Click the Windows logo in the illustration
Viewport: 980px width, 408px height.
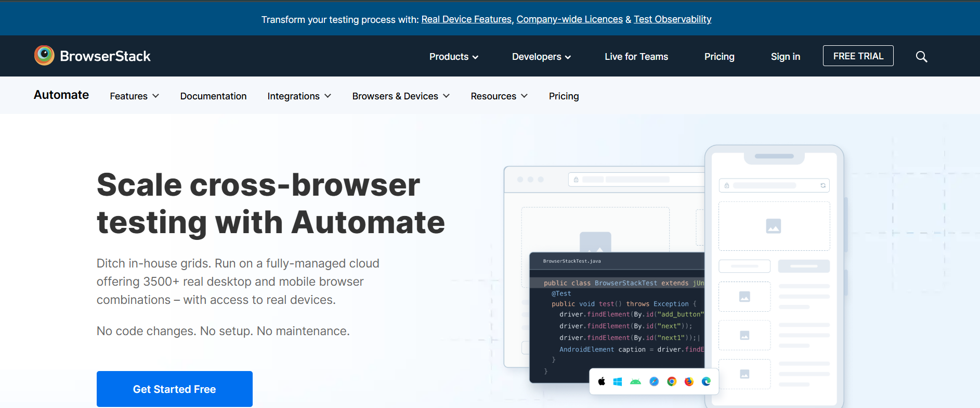pyautogui.click(x=618, y=381)
